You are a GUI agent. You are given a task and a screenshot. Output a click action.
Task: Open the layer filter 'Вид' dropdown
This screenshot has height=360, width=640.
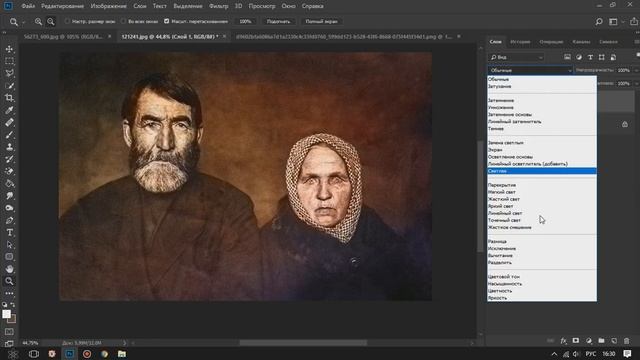click(516, 57)
